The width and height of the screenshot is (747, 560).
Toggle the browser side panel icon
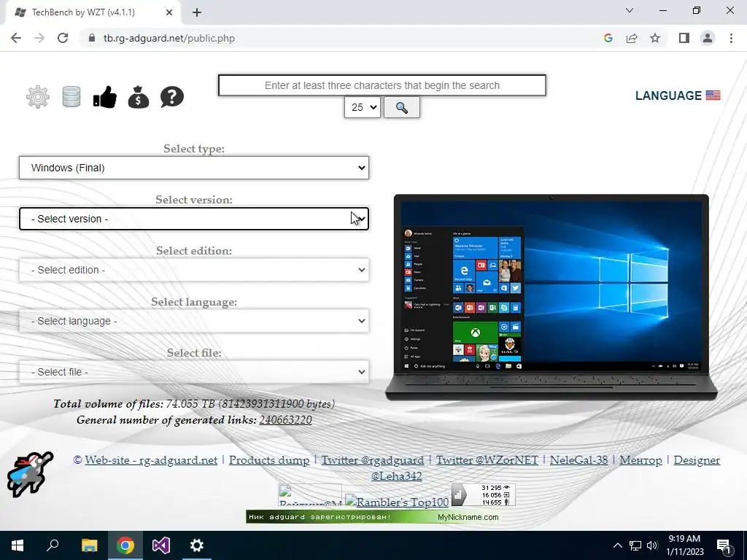coord(684,38)
